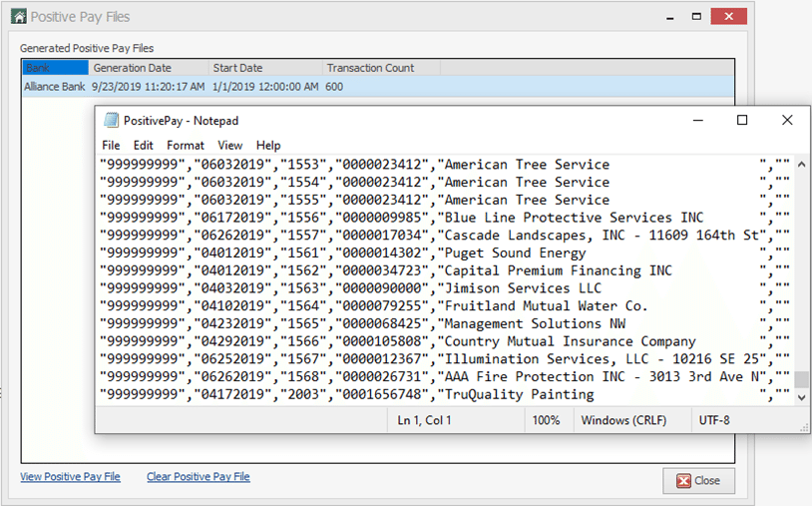Click the transaction count 600 cell
The height and width of the screenshot is (506, 812).
(x=334, y=87)
